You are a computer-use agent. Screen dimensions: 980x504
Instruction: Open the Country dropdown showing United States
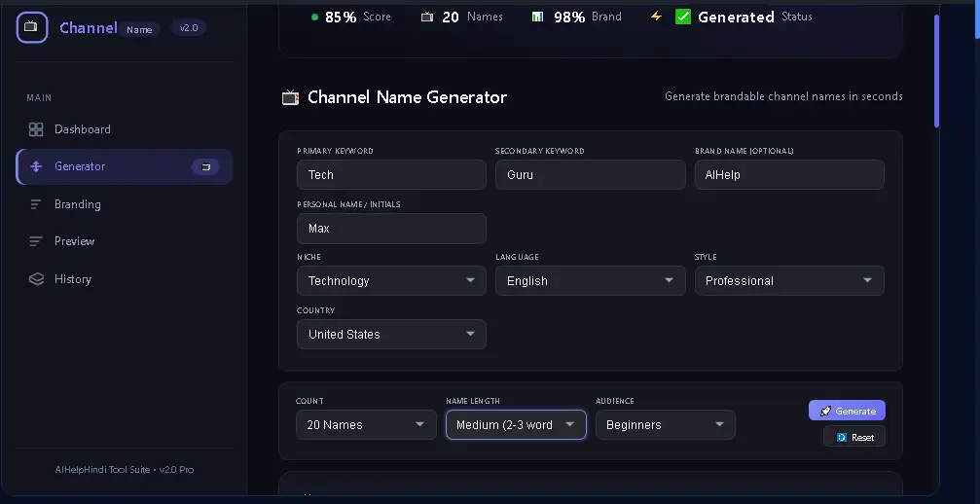[391, 334]
